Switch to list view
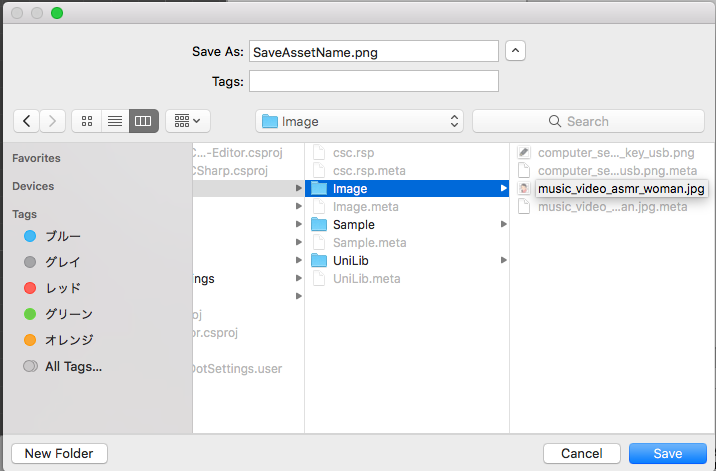 click(115, 121)
